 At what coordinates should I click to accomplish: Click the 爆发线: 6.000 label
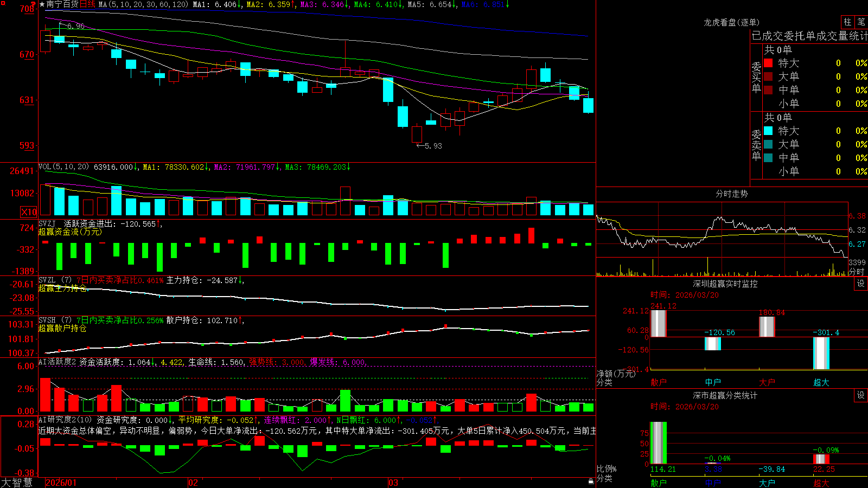[338, 362]
